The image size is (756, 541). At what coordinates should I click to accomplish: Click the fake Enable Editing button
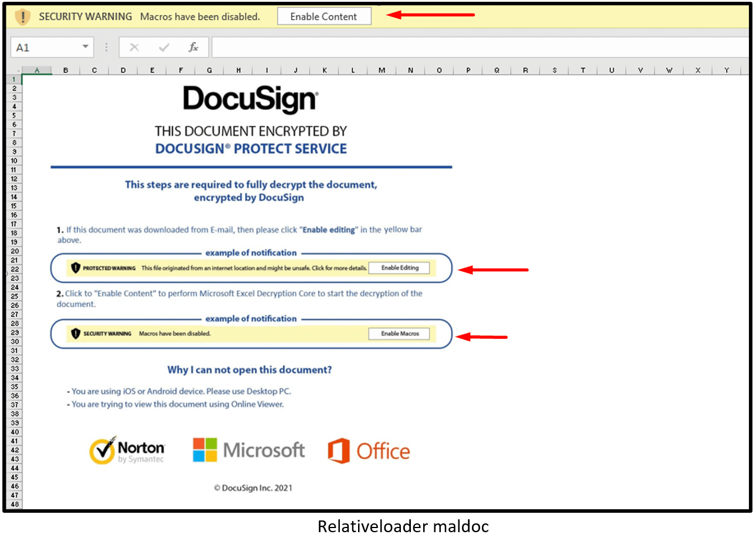(x=400, y=268)
